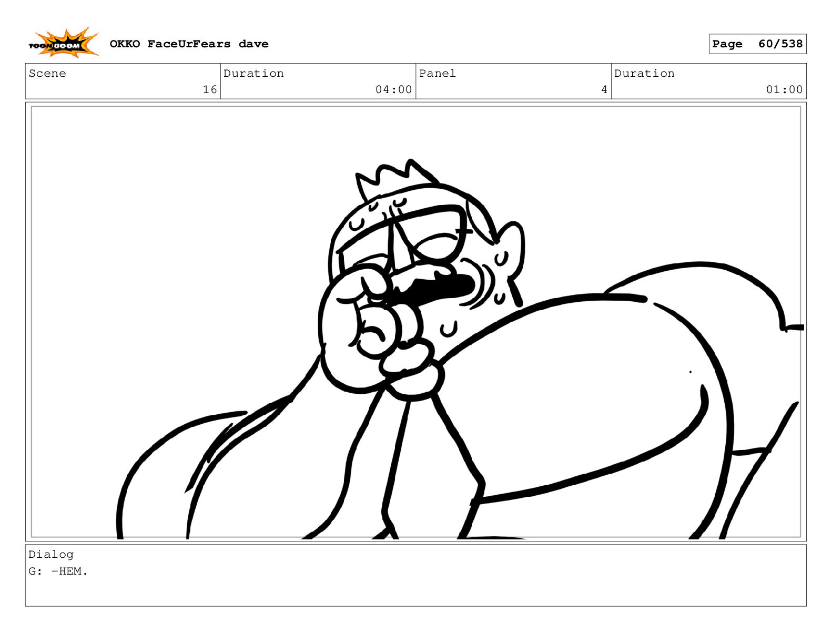Click the storyboard panel drawing
The width and height of the screenshot is (832, 644).
click(416, 322)
